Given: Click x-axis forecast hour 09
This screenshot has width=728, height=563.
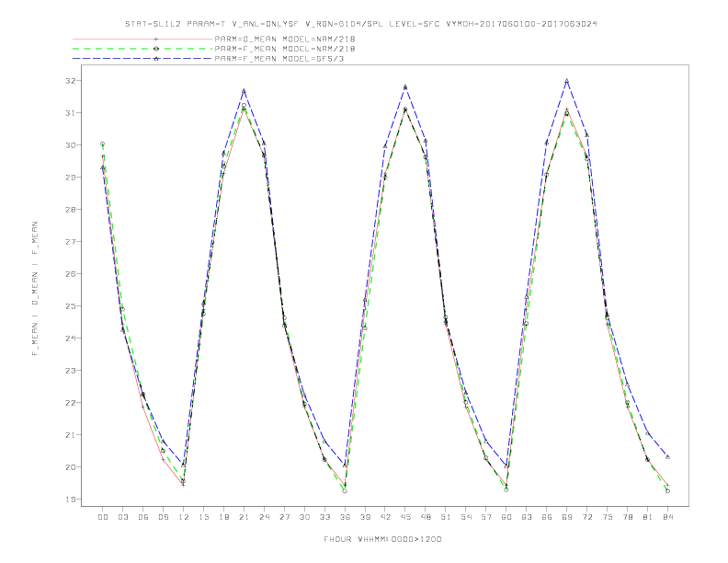Looking at the screenshot, I should (163, 517).
